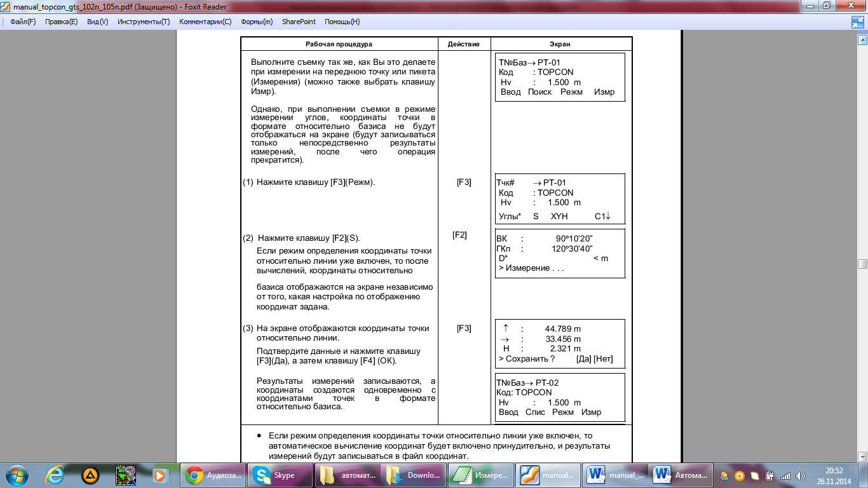Click 'ТNºБаз→ PT-02' screen text
868x488 pixels.
(x=529, y=383)
